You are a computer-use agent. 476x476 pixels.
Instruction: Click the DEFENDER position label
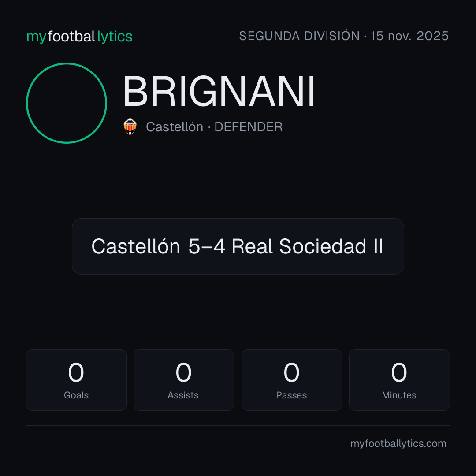[x=248, y=127]
